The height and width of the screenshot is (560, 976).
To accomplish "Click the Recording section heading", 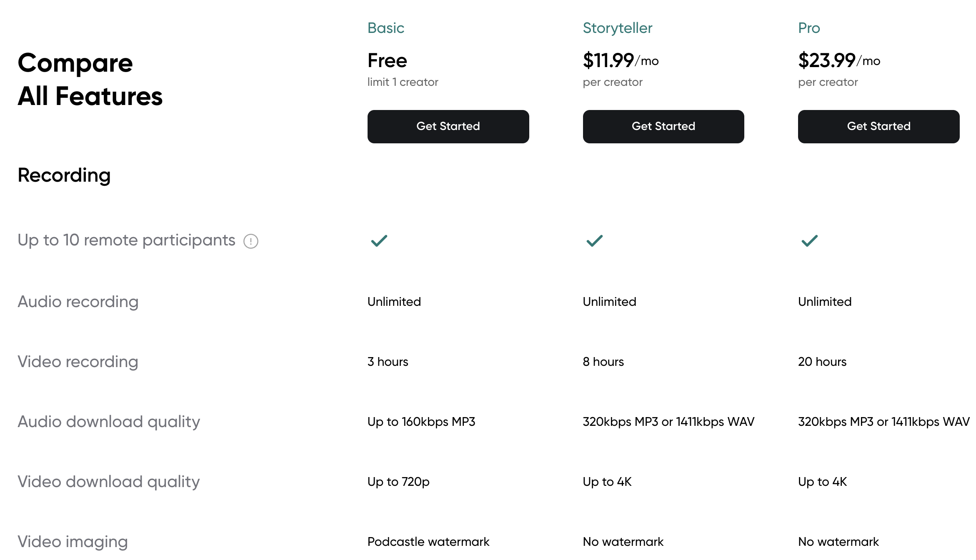I will [x=64, y=175].
